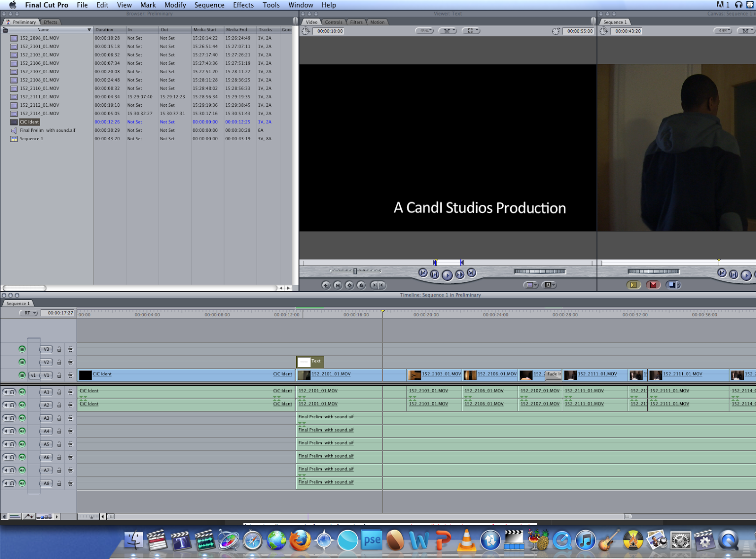Select CiC Ident in Browser
The height and width of the screenshot is (559, 756).
point(29,122)
